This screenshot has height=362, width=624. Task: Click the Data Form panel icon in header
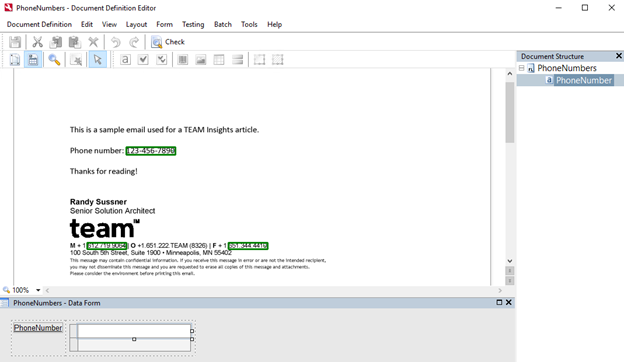pyautogui.click(x=5, y=303)
